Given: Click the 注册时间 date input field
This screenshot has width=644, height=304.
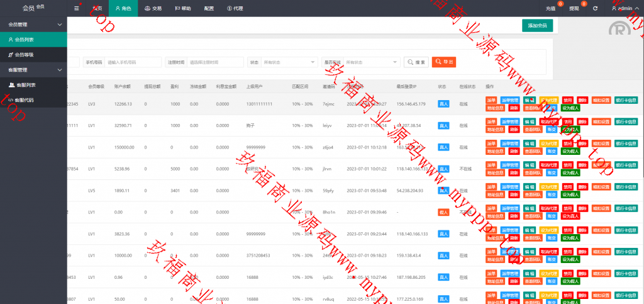Looking at the screenshot, I should click(x=214, y=62).
